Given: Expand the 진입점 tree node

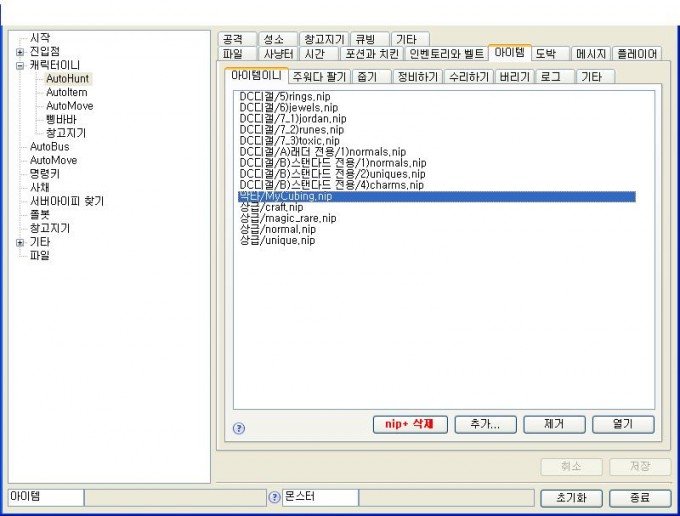Looking at the screenshot, I should pyautogui.click(x=21, y=52).
